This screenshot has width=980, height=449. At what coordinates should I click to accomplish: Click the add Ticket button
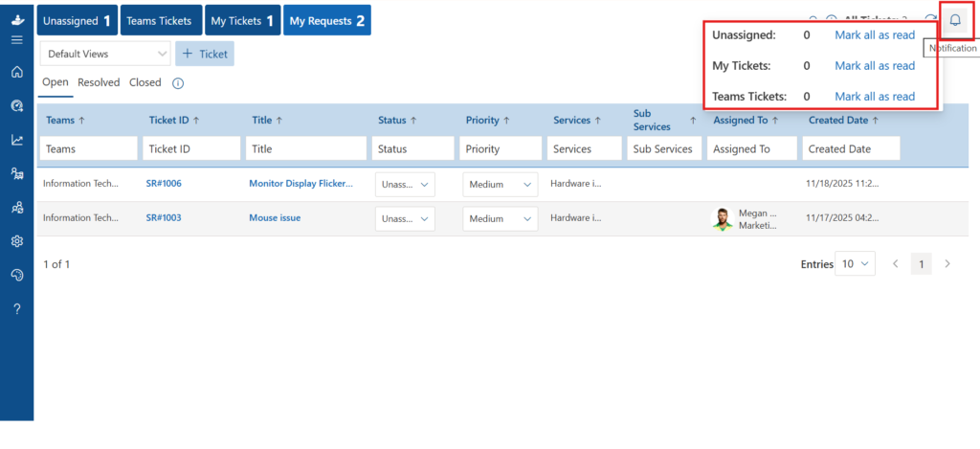(x=205, y=54)
